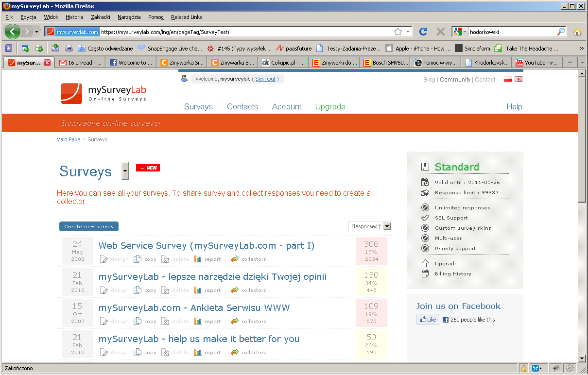The image size is (588, 375).
Task: Open the search engine selector dropdown
Action: click(x=460, y=32)
